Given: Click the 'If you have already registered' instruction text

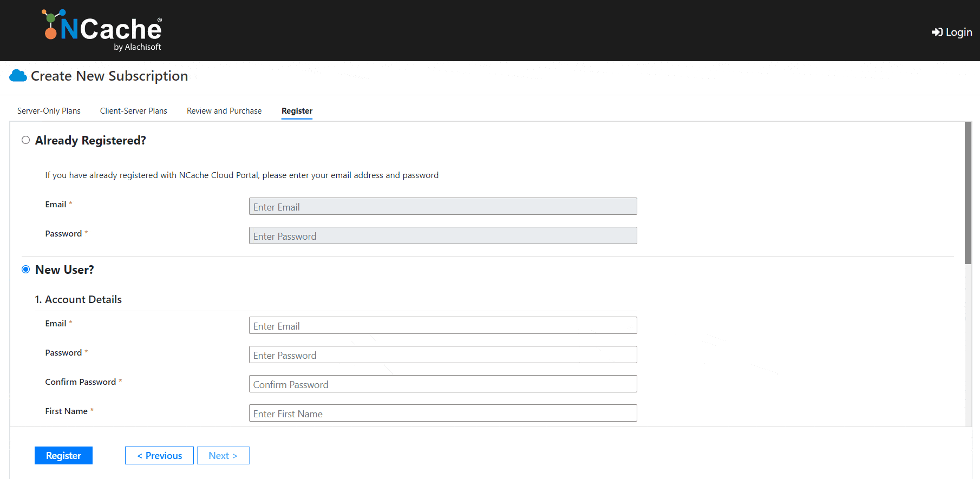Looking at the screenshot, I should [242, 175].
